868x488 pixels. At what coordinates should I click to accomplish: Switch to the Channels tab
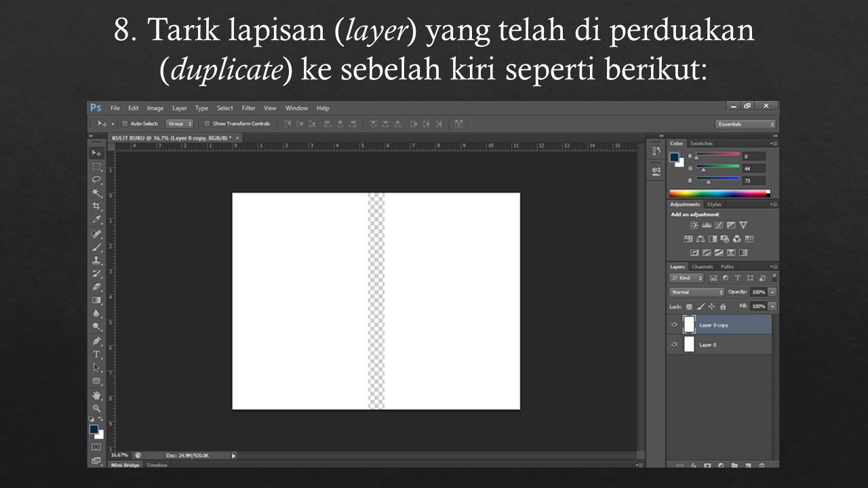click(703, 266)
